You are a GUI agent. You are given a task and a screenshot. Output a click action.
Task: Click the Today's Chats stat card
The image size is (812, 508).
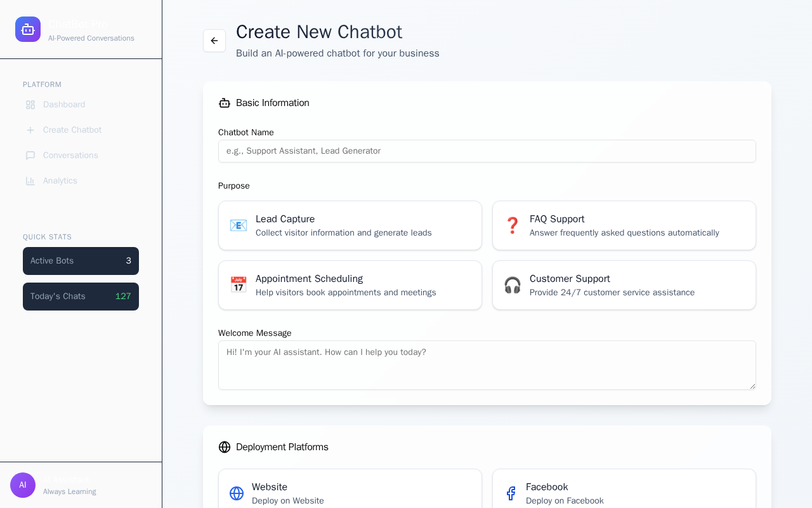pyautogui.click(x=81, y=297)
